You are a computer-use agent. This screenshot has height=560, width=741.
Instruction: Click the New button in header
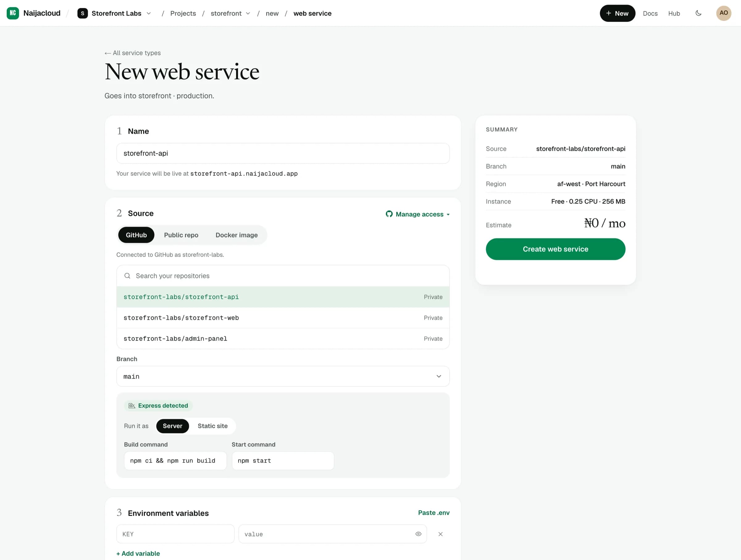(x=617, y=13)
